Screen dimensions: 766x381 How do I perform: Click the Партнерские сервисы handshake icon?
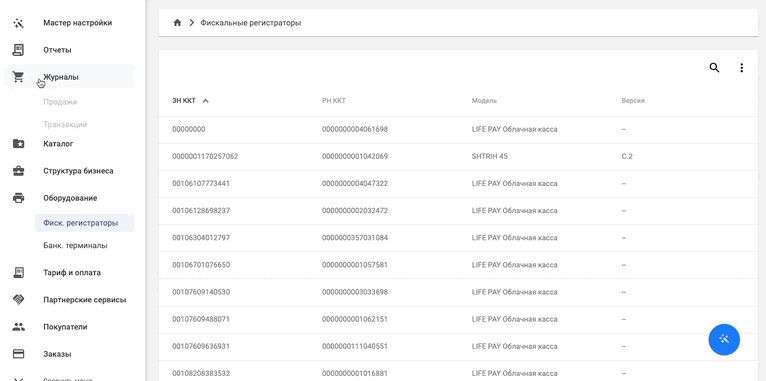tap(19, 299)
